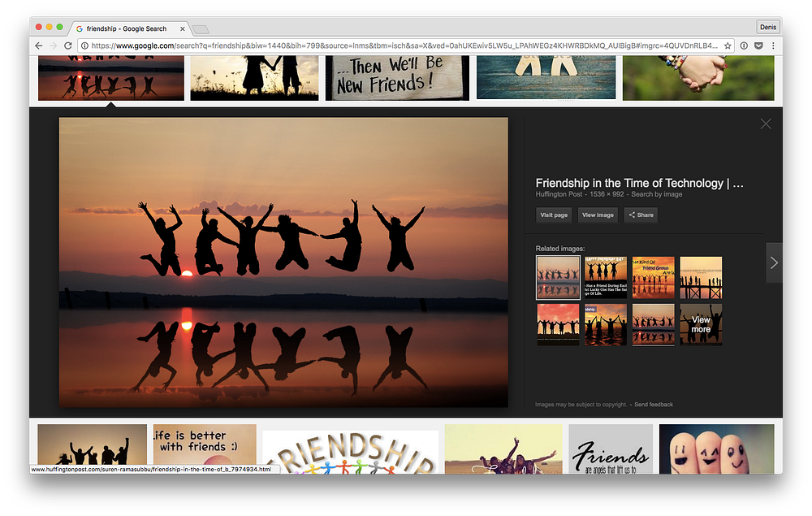The image size is (812, 516).
Task: Click the forward navigation arrow
Action: 53,46
